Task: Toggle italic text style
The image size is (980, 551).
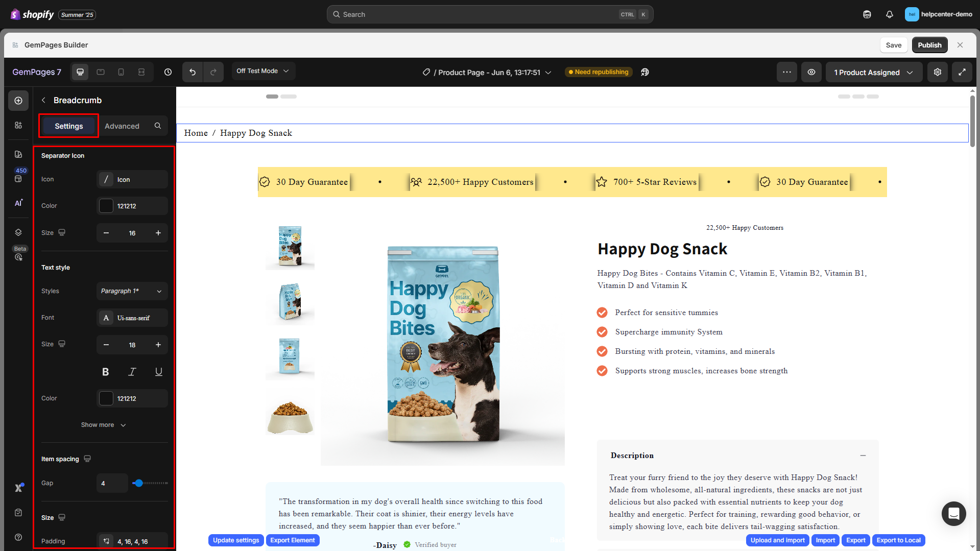Action: point(132,372)
